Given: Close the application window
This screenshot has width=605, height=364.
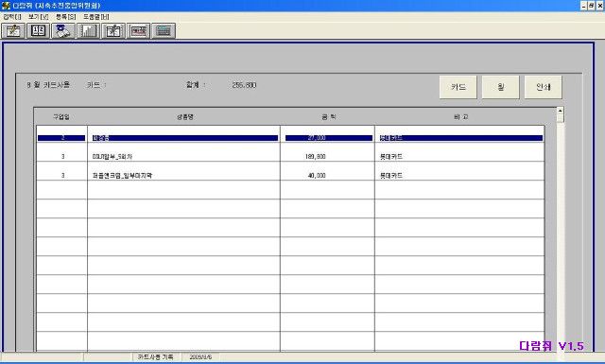Looking at the screenshot, I should pyautogui.click(x=600, y=6).
